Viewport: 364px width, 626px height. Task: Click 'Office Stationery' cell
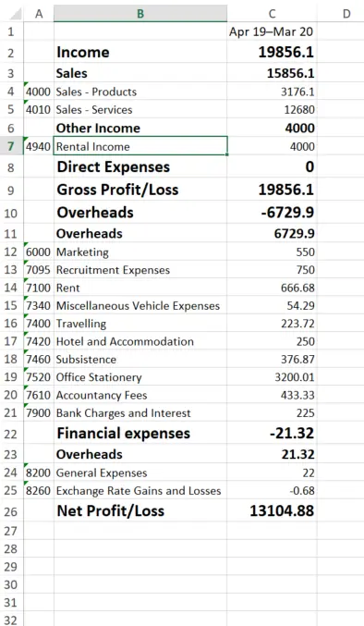140,377
